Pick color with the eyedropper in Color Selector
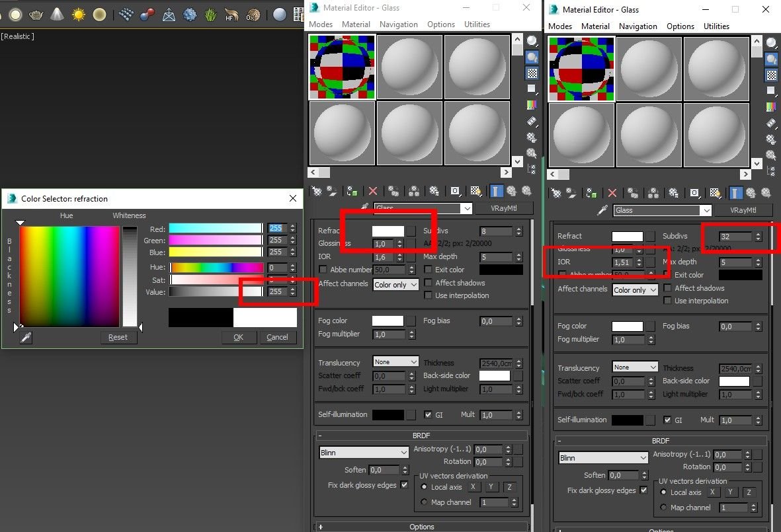 click(x=26, y=338)
